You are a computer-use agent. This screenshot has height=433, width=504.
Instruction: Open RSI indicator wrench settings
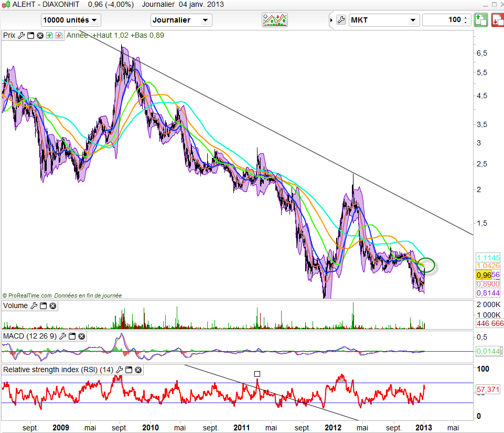point(120,370)
